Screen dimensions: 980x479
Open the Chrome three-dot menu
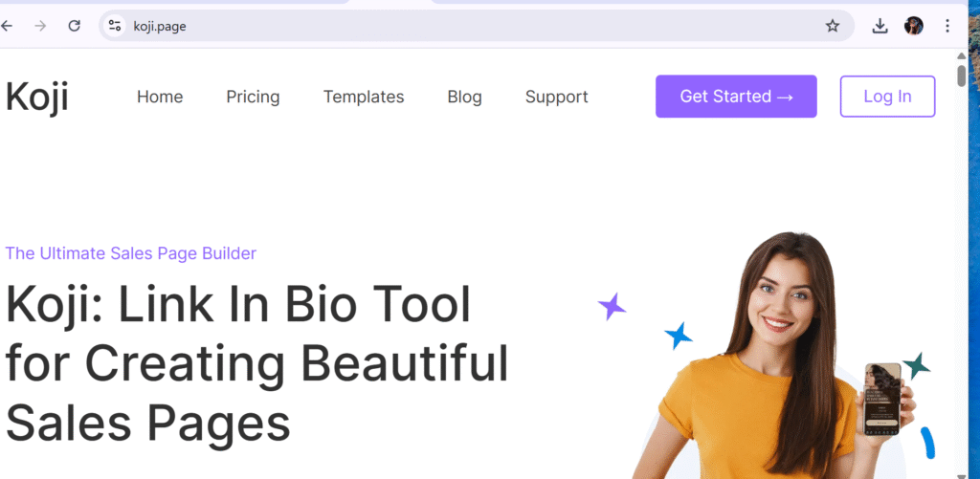point(947,26)
